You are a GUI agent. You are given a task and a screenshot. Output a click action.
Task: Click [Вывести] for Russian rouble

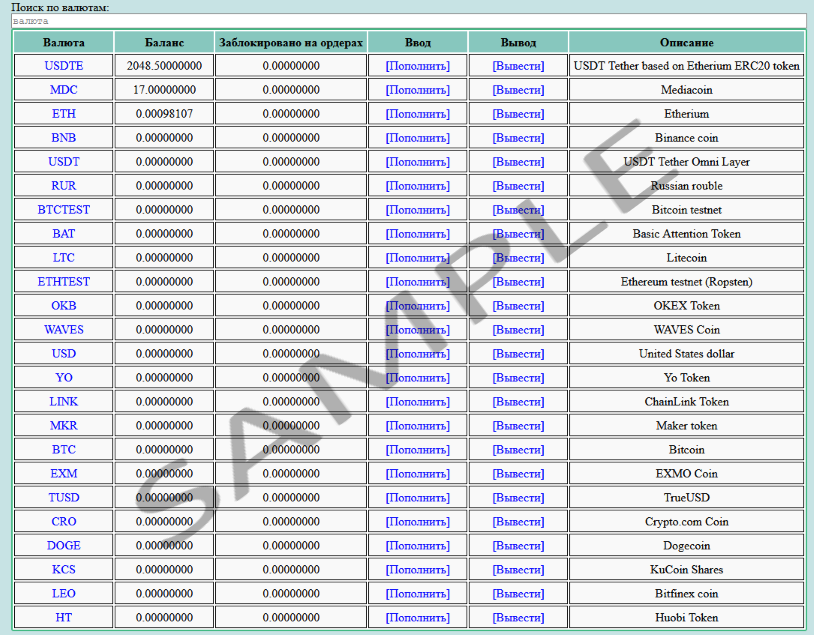pos(518,185)
